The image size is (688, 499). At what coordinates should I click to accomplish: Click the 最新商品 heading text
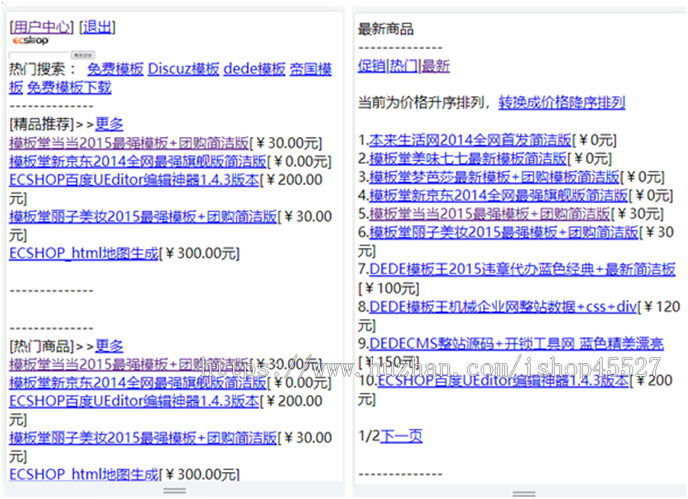(x=386, y=29)
